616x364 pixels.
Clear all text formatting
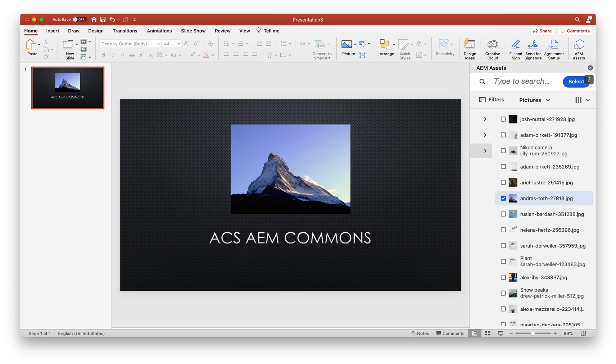[210, 44]
